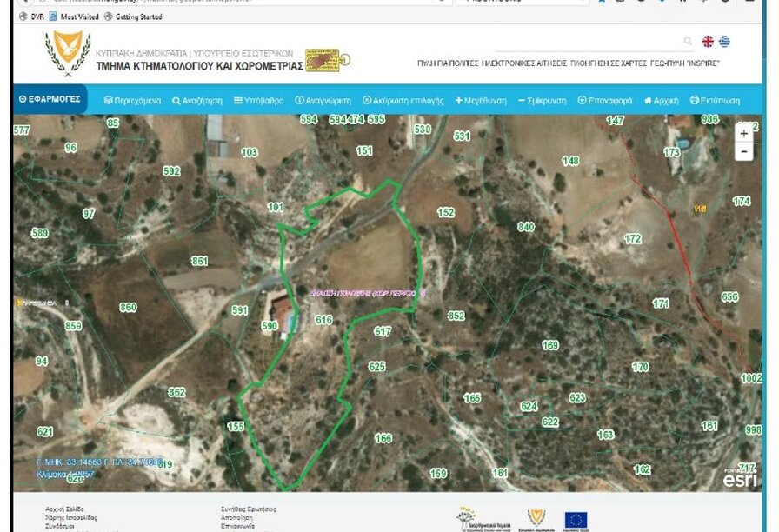Click Χάρτης Ιστοσελίδας footer link
Viewport: 779px width, 532px height.
(x=71, y=517)
